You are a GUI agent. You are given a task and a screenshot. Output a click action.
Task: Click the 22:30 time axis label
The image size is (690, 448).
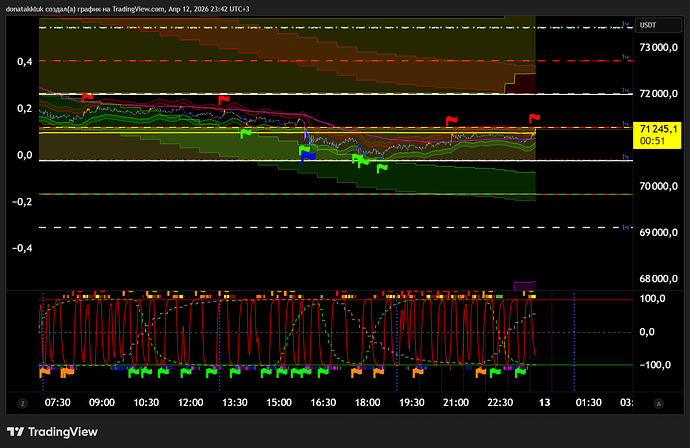pyautogui.click(x=500, y=403)
